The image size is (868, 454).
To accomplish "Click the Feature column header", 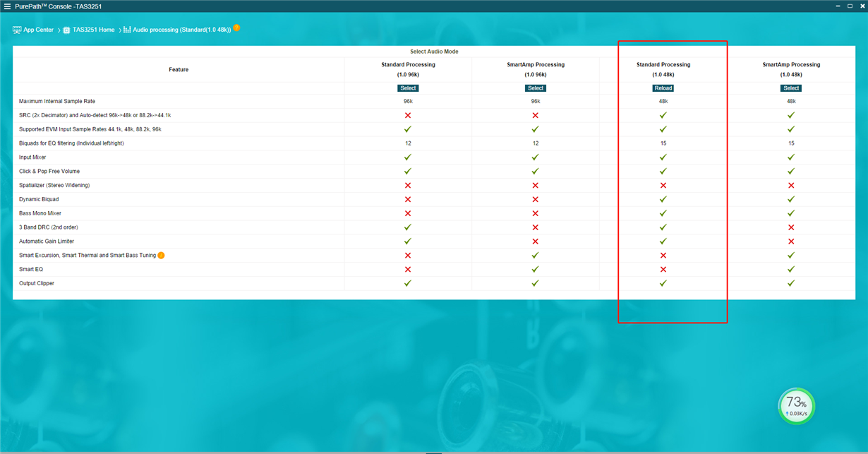I will [179, 69].
